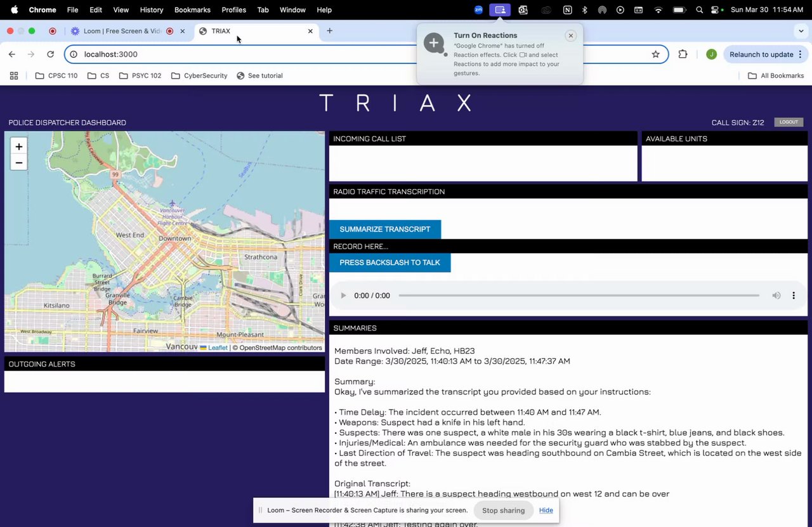The height and width of the screenshot is (527, 812).
Task: Click the screen sharing menu bar icon
Action: pyautogui.click(x=500, y=10)
